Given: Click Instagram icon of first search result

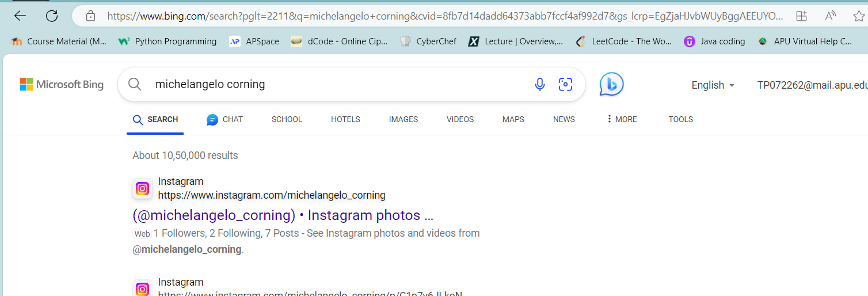Looking at the screenshot, I should (143, 188).
